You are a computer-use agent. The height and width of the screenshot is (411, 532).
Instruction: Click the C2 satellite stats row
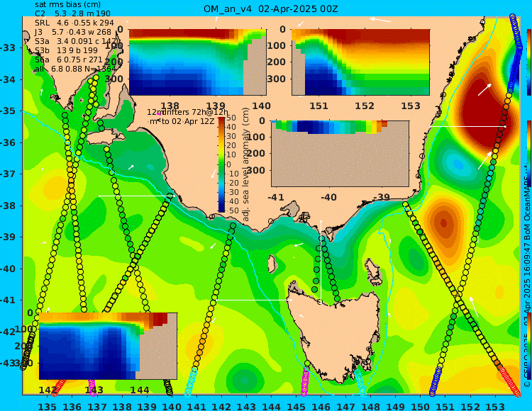point(72,13)
